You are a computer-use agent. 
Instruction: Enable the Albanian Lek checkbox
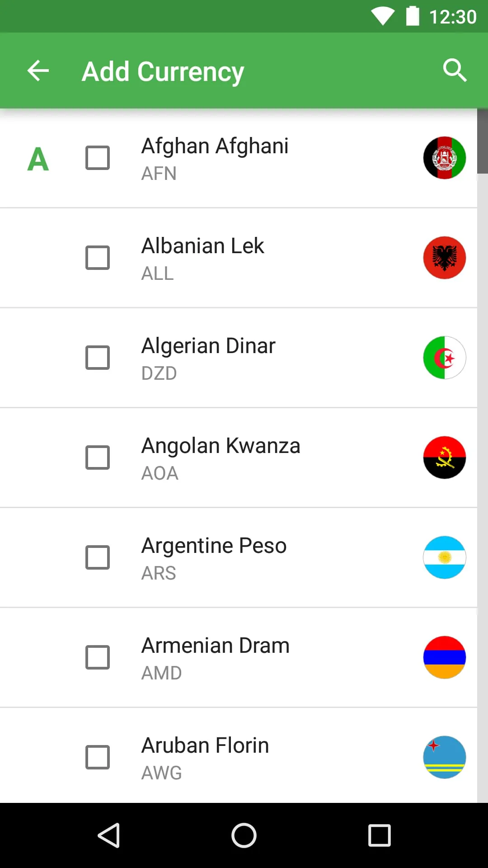pyautogui.click(x=98, y=258)
